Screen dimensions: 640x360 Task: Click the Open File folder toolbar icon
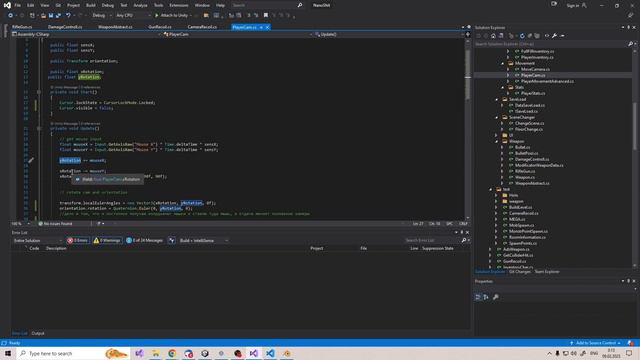click(x=43, y=16)
